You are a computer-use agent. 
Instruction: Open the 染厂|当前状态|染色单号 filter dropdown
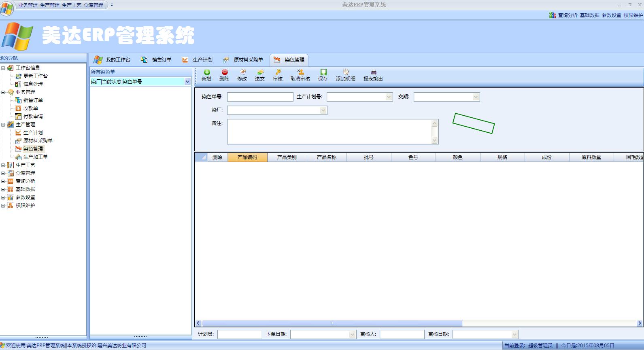pos(187,82)
